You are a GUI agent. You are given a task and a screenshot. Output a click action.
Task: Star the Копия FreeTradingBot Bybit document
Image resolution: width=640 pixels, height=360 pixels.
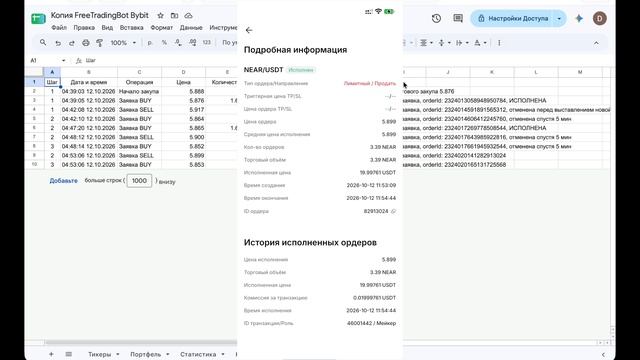point(160,16)
